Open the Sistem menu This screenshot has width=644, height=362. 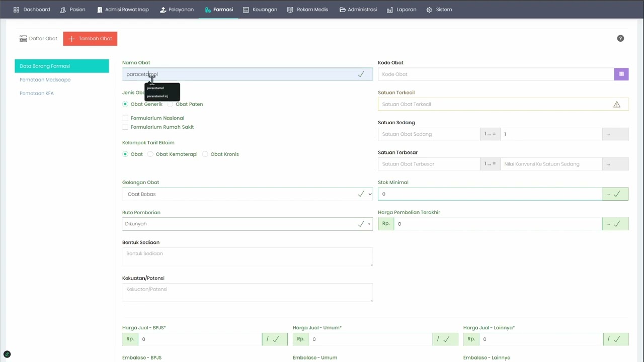point(439,10)
